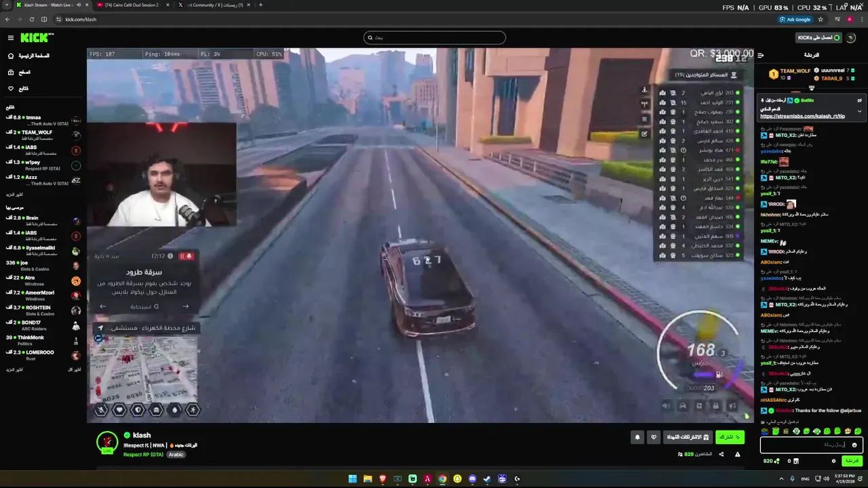Viewport: 868px width, 488px height.
Task: Click TARAB_9 in the chat leaderboard
Action: point(831,79)
